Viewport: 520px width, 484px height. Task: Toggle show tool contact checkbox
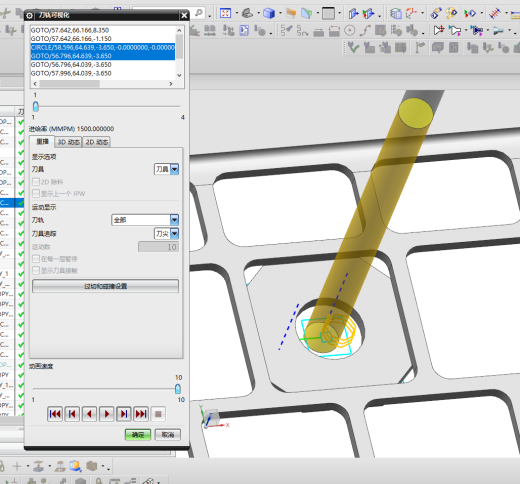coord(36,270)
